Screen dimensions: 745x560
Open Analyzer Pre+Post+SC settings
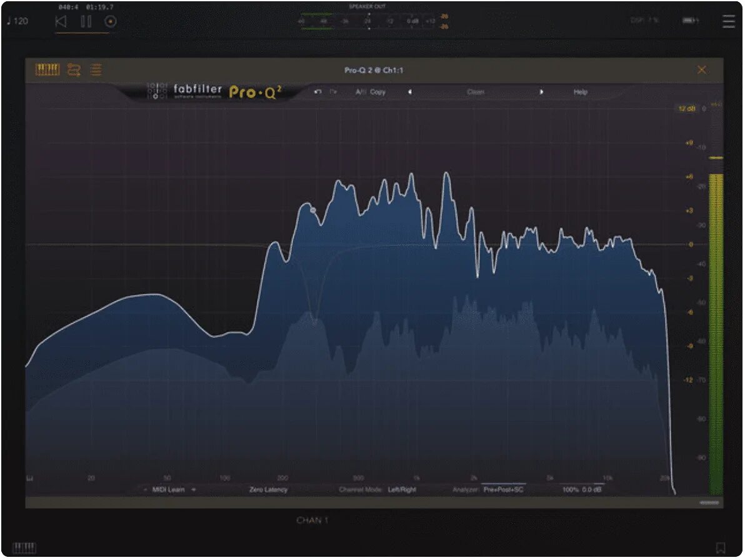pyautogui.click(x=504, y=489)
